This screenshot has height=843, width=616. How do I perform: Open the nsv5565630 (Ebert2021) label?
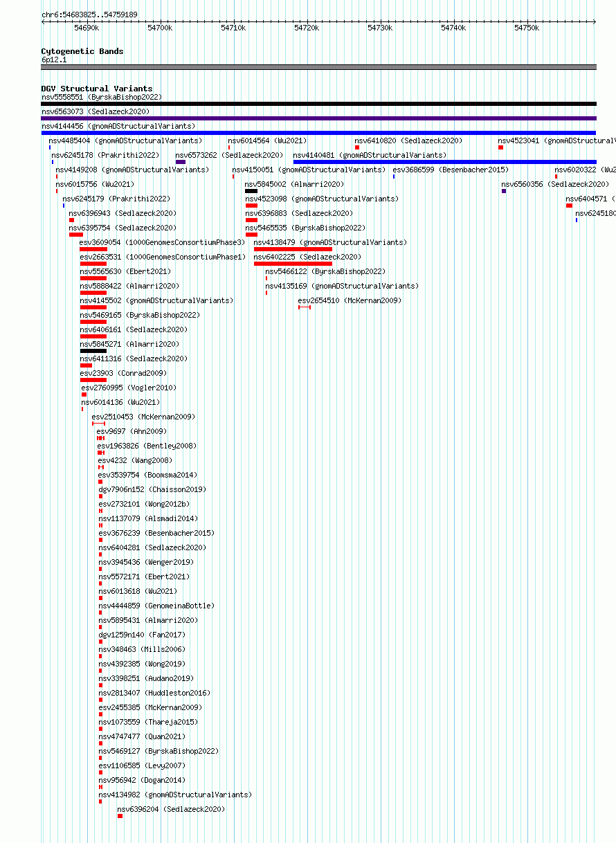pyautogui.click(x=125, y=271)
